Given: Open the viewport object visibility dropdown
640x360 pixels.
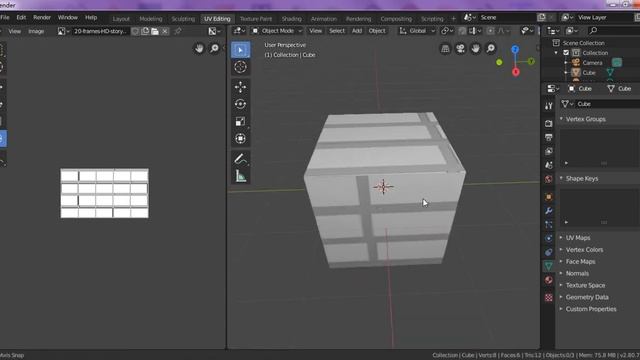Looking at the screenshot, I should (527, 31).
